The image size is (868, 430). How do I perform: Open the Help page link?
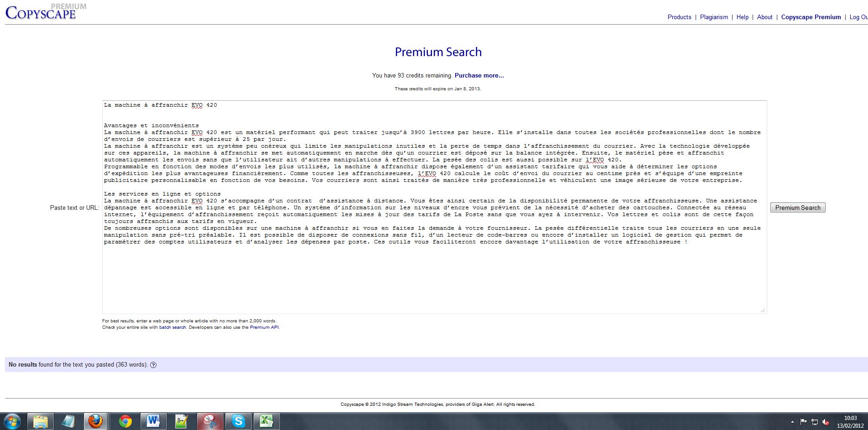point(742,17)
